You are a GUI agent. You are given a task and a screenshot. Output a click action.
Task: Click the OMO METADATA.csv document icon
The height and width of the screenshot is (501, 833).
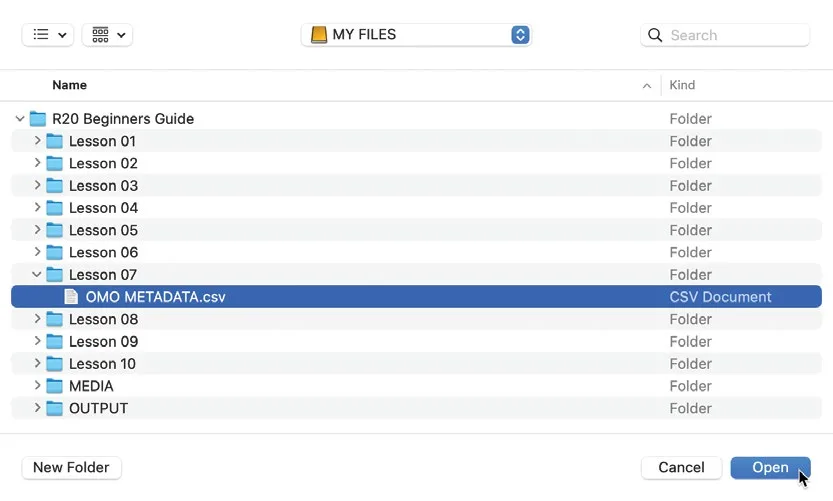[71, 296]
